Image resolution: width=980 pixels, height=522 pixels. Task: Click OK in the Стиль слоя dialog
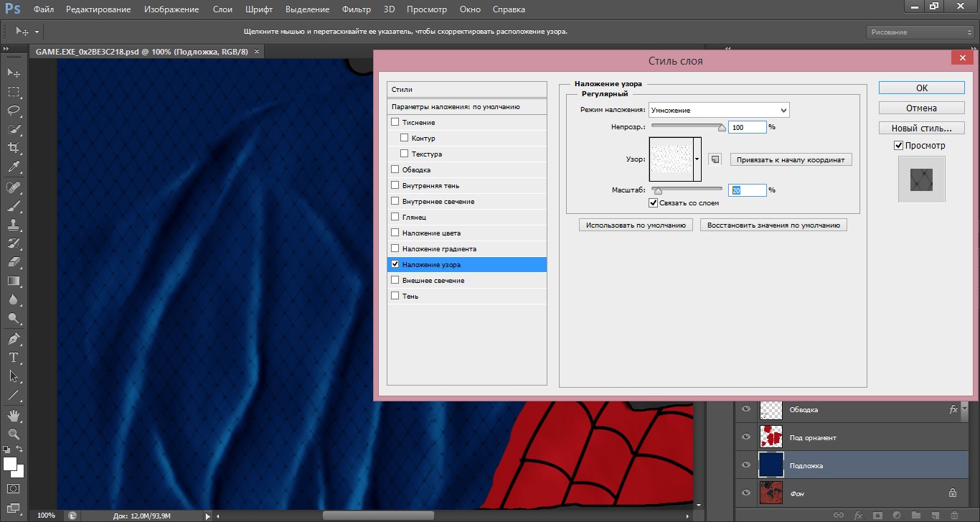[x=922, y=88]
